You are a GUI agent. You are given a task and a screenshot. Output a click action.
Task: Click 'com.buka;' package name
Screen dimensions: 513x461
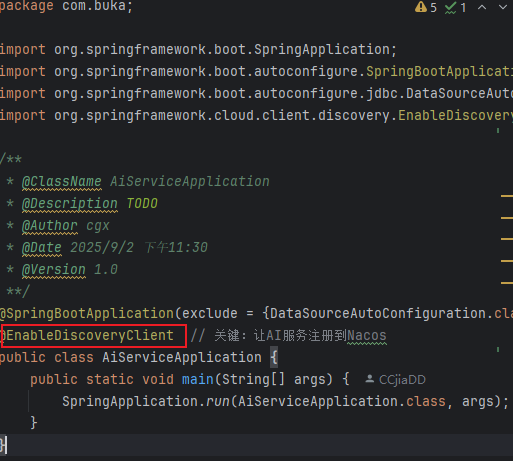tap(97, 6)
